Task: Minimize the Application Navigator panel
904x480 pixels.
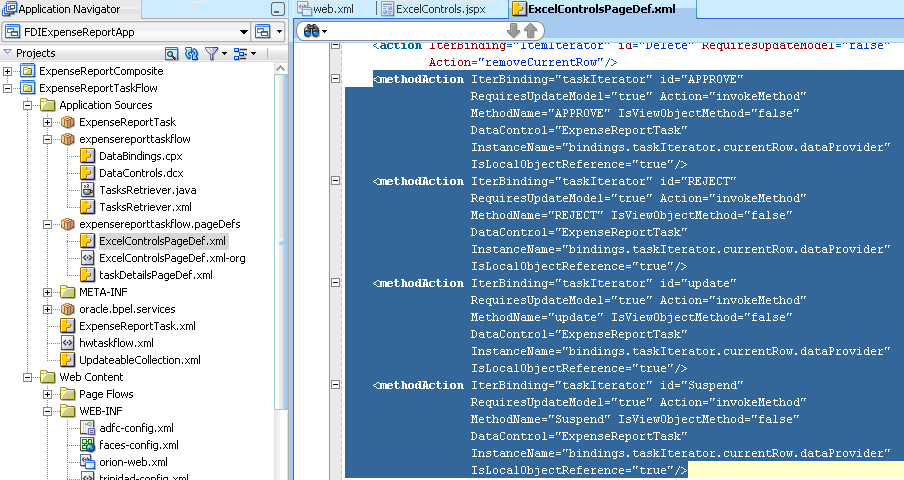Action: pos(278,9)
